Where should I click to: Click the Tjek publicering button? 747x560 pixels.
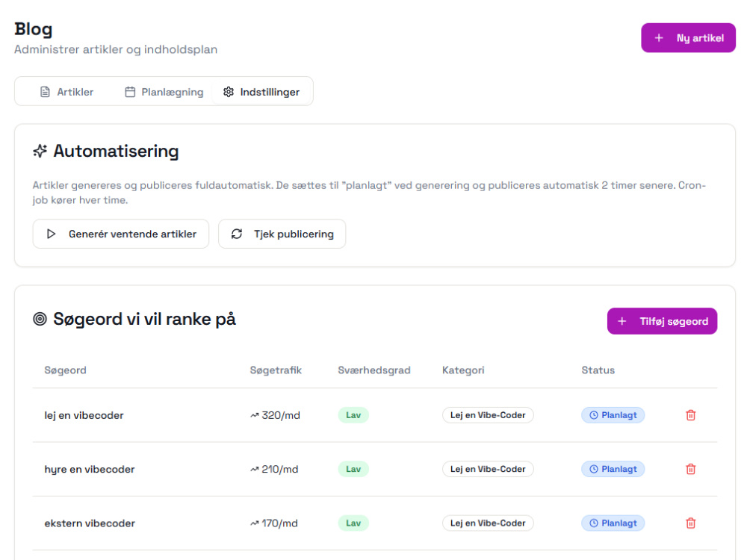click(x=282, y=234)
